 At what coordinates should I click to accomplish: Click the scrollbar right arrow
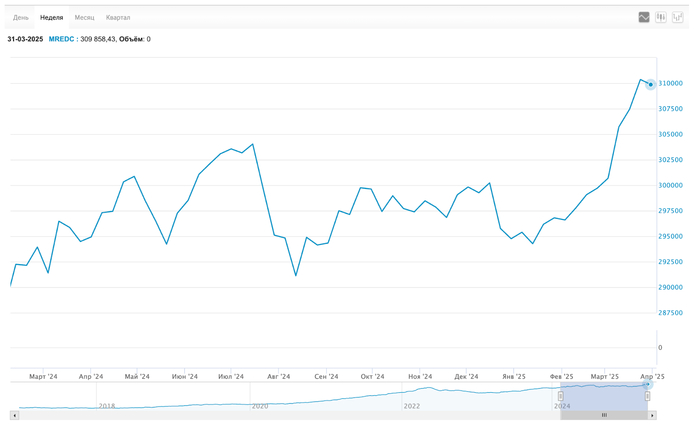654,415
